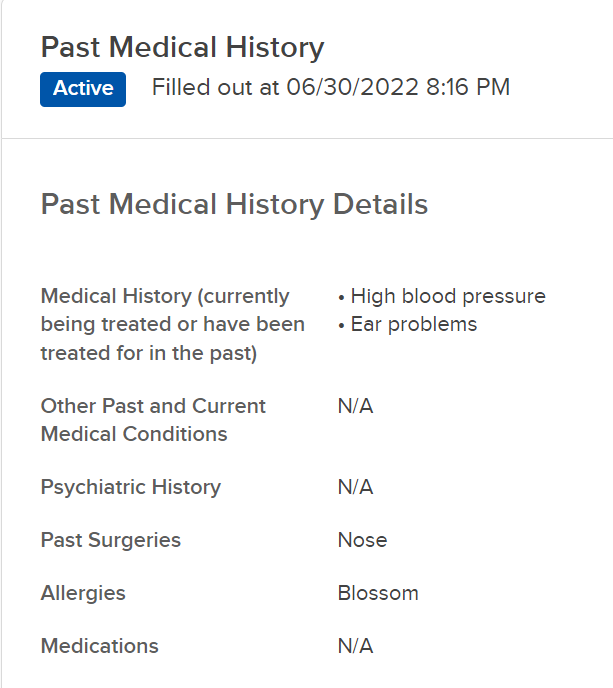Image resolution: width=613 pixels, height=688 pixels.
Task: Click the Medications label
Action: (99, 646)
